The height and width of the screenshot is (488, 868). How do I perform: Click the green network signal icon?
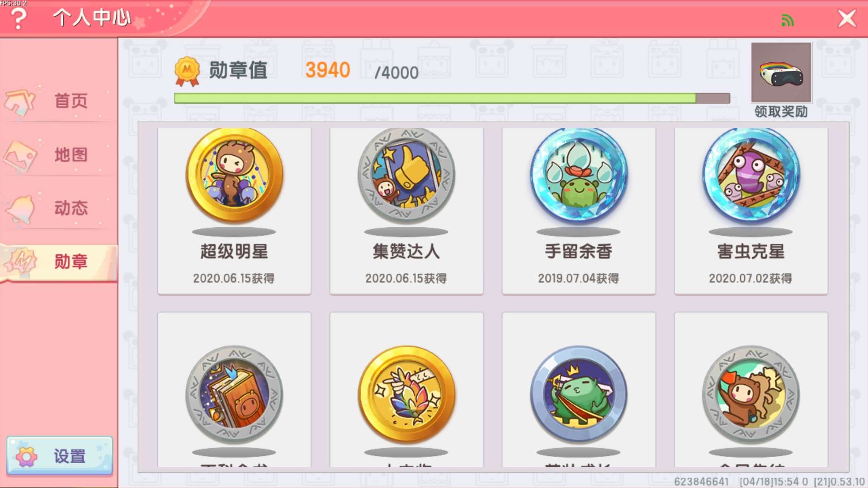tap(788, 20)
